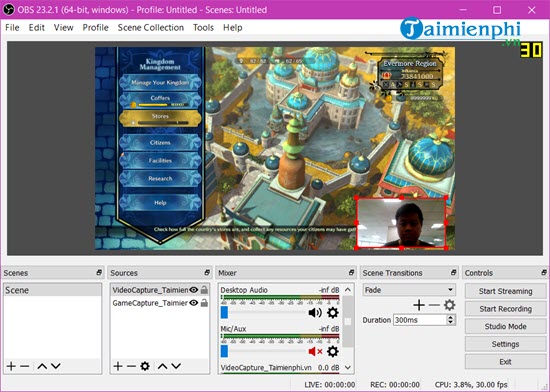Screen dimensions: 550x392
Task: Undock the Mixer panel
Action: click(x=351, y=272)
